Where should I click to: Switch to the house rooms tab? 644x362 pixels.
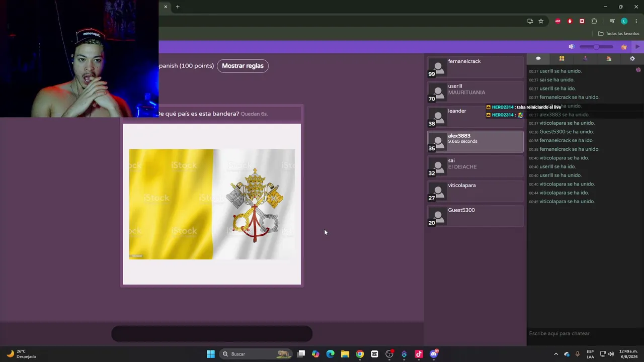coord(609,59)
